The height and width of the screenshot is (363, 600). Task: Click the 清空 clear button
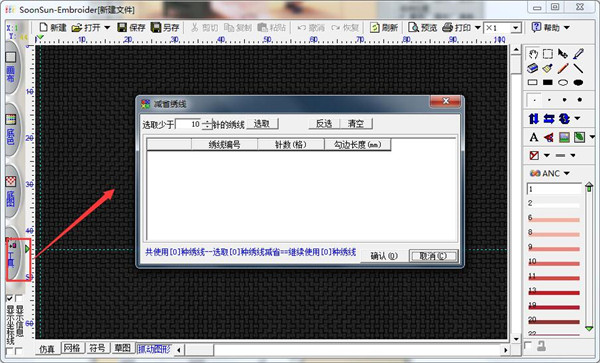point(356,124)
